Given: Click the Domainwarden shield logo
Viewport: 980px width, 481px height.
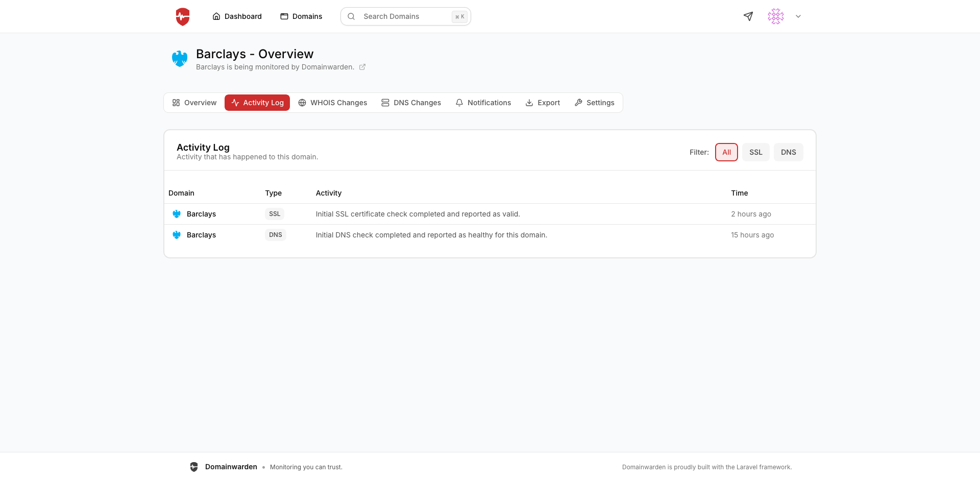Looking at the screenshot, I should coord(183,16).
